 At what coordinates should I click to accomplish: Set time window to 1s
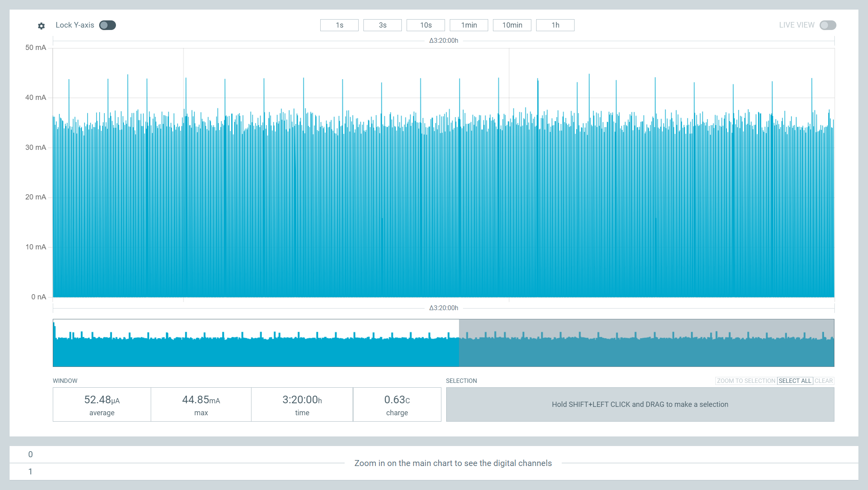pyautogui.click(x=339, y=25)
